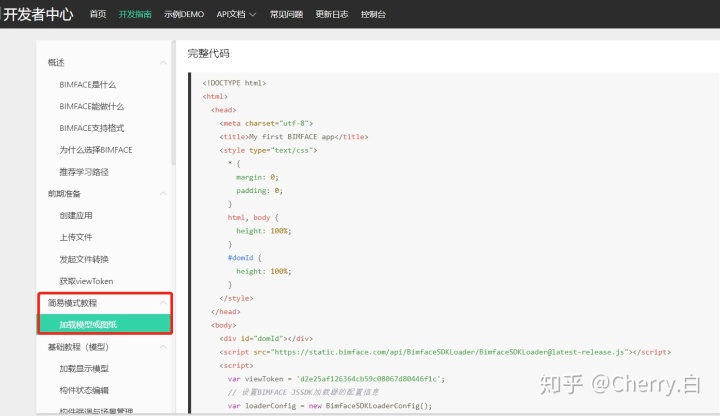Select the 开发指南 nav tab
Viewport: 720px width, 416px height.
click(x=135, y=14)
